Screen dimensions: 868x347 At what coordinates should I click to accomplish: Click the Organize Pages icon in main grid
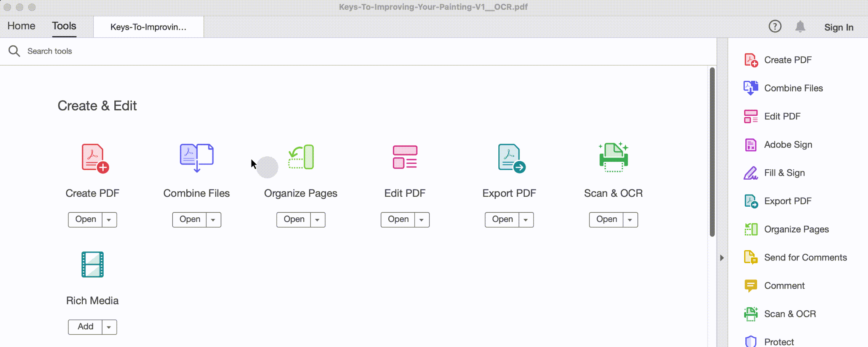pyautogui.click(x=301, y=157)
